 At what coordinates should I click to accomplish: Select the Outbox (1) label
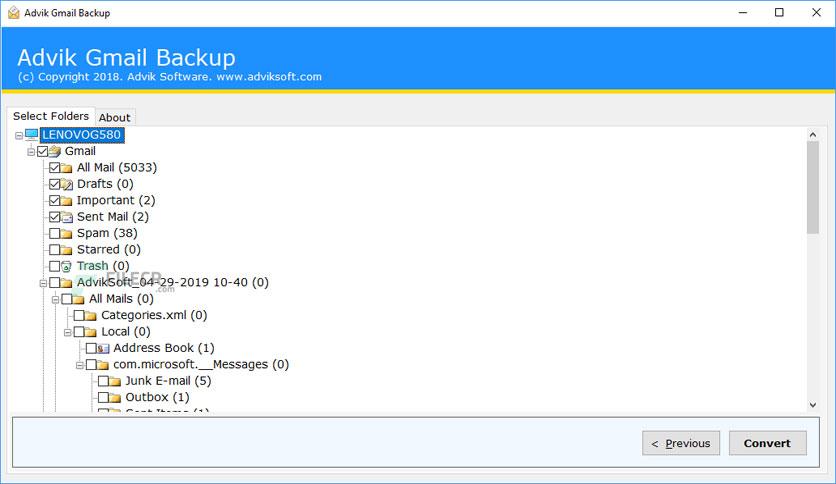157,398
